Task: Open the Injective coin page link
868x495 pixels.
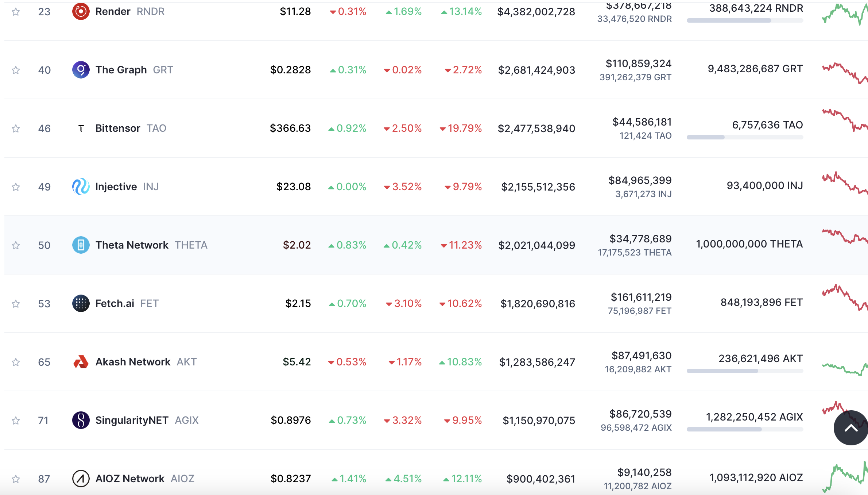Action: [x=116, y=187]
